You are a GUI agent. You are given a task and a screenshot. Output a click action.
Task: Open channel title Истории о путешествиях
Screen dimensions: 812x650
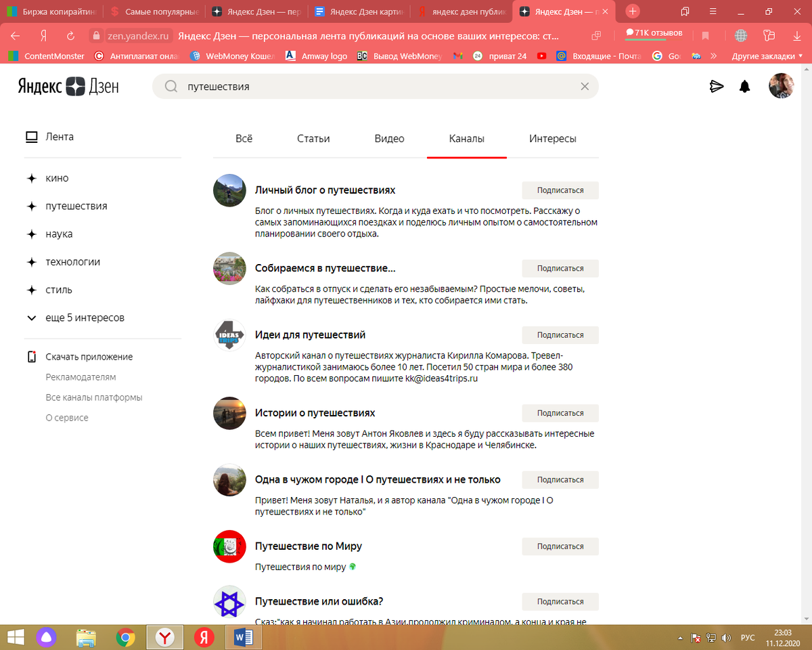click(315, 412)
